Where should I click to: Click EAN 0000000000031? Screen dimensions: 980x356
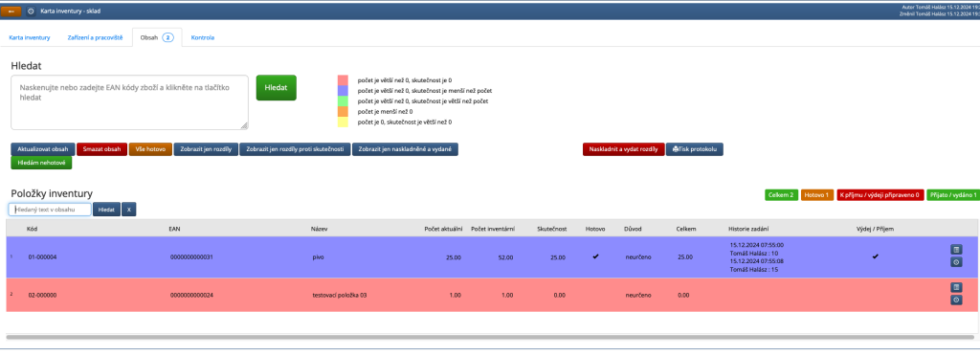[191, 257]
